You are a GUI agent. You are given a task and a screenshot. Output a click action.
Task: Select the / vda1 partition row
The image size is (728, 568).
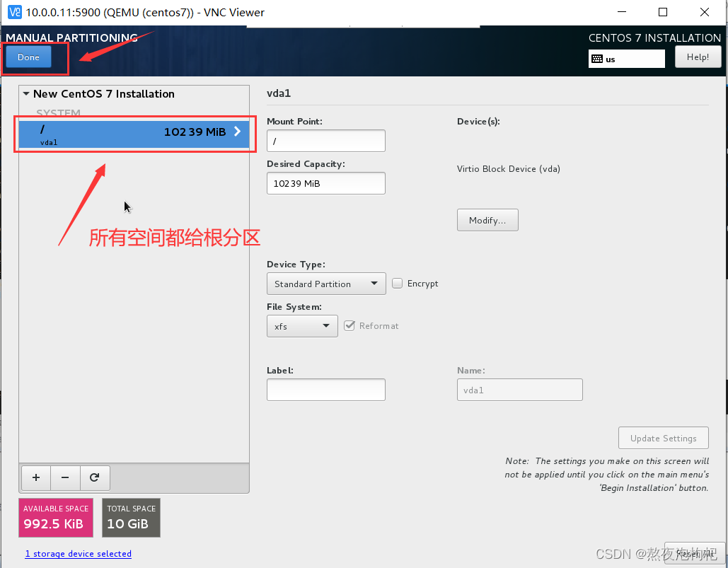click(x=134, y=134)
